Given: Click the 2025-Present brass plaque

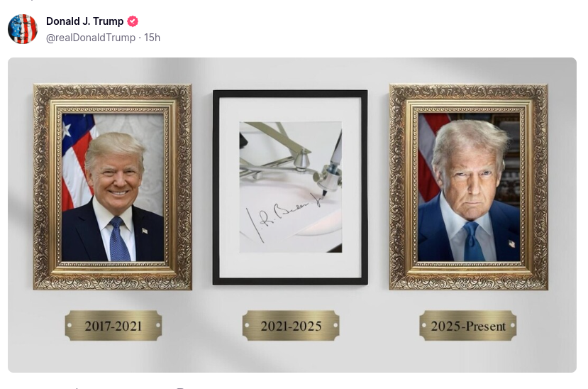Looking at the screenshot, I should click(x=468, y=326).
